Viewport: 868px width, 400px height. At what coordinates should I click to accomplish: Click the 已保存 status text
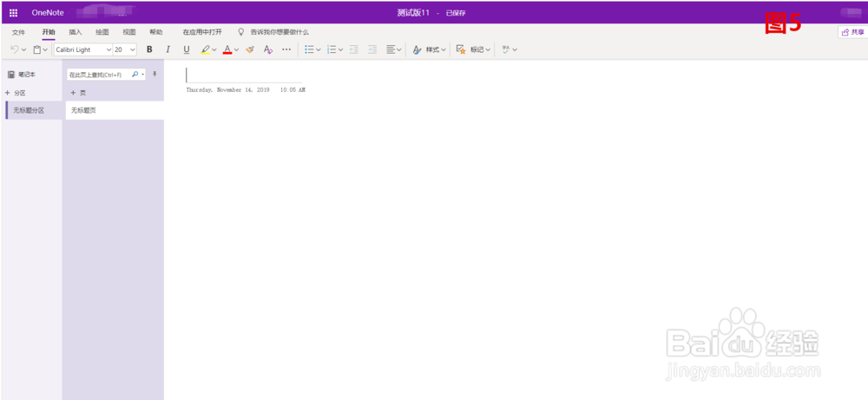(457, 13)
